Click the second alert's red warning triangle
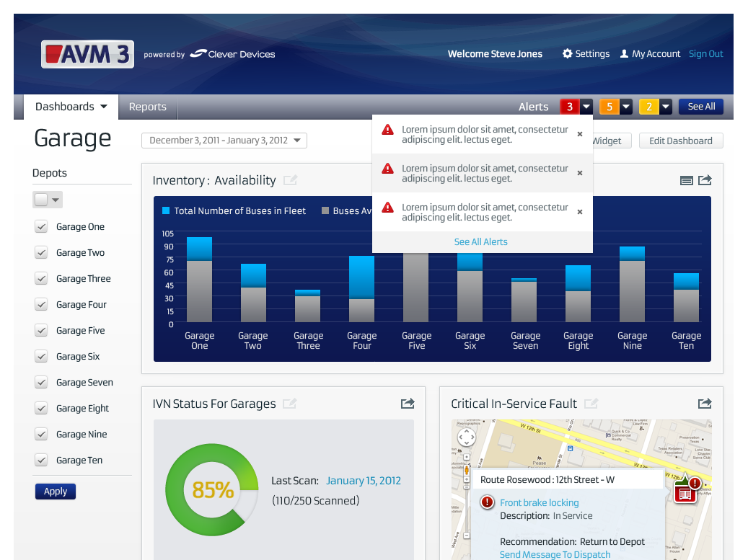748x560 pixels. pos(388,168)
